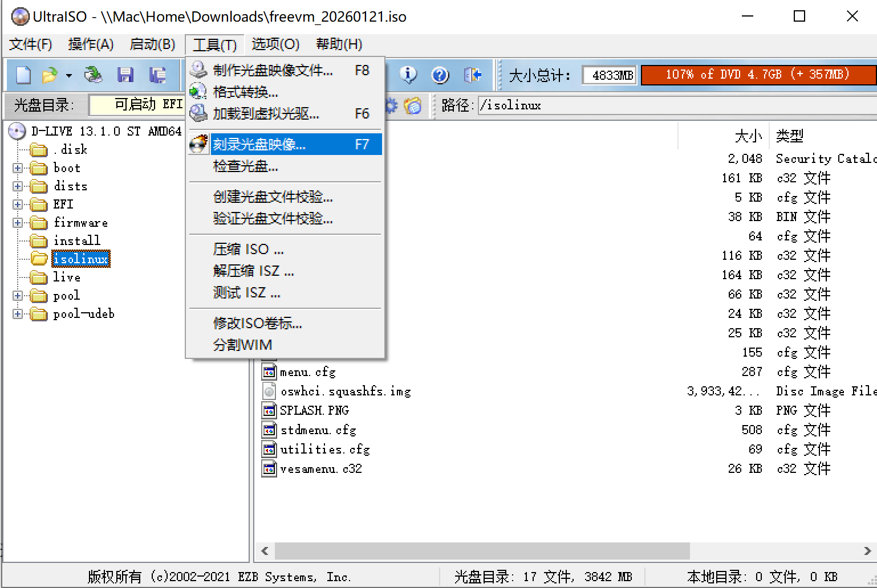This screenshot has width=877, height=588.
Task: Click the disc tool icon beside the Open button
Action: pos(93,75)
